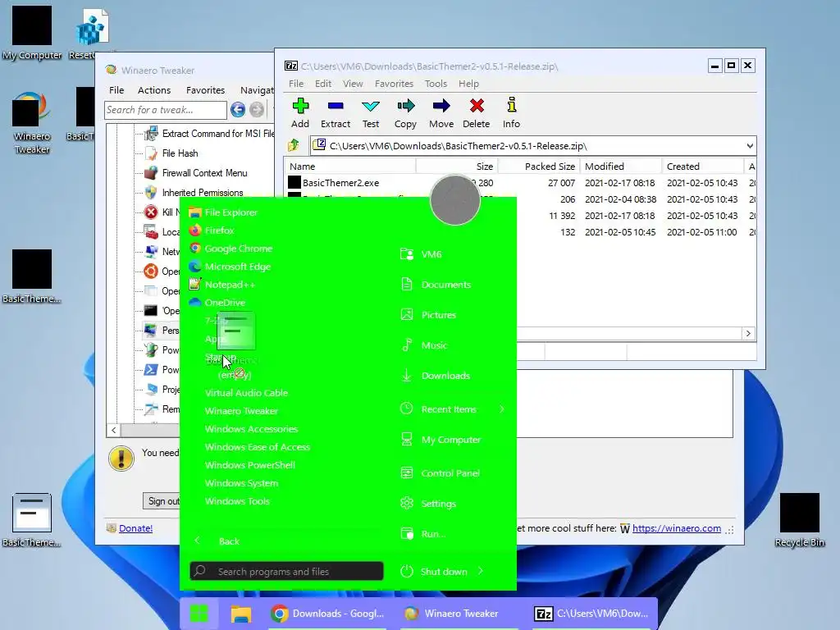Sort by the Packed Size column header
Screen dimensions: 840x630
point(538,166)
